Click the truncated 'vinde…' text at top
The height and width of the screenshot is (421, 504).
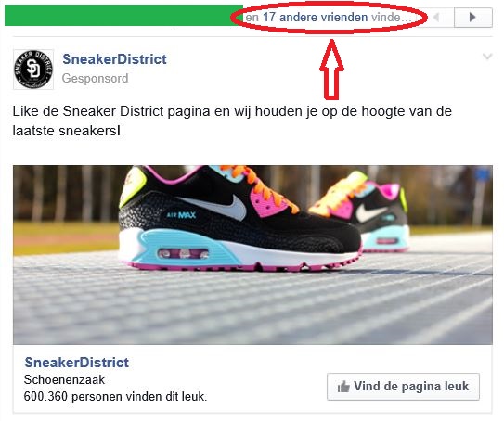tap(391, 17)
